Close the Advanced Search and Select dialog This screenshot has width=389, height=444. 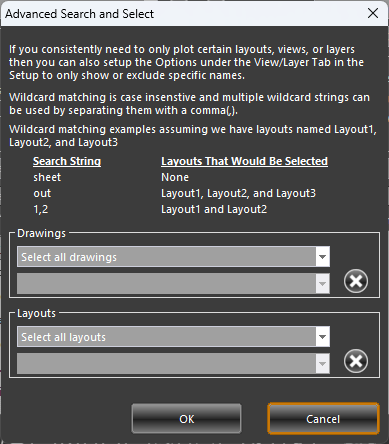373,13
